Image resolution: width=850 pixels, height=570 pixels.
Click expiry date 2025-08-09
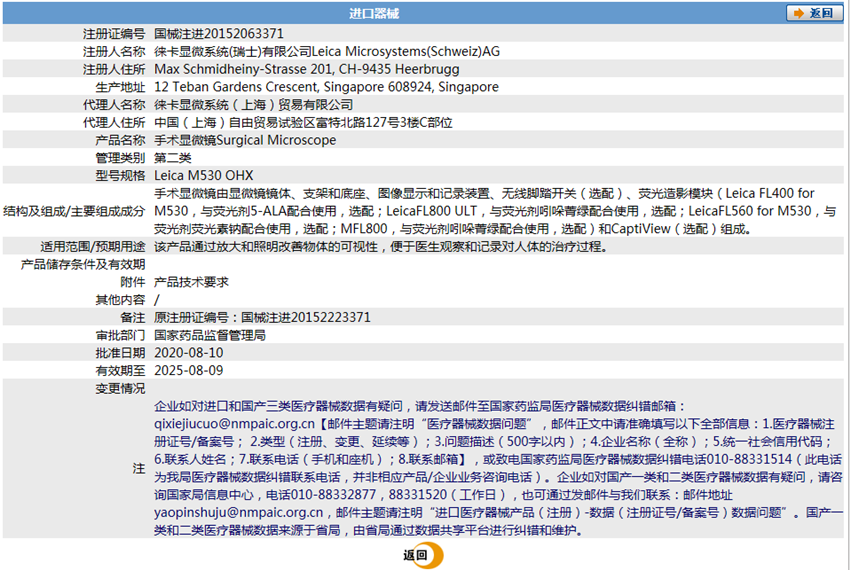[x=189, y=370]
